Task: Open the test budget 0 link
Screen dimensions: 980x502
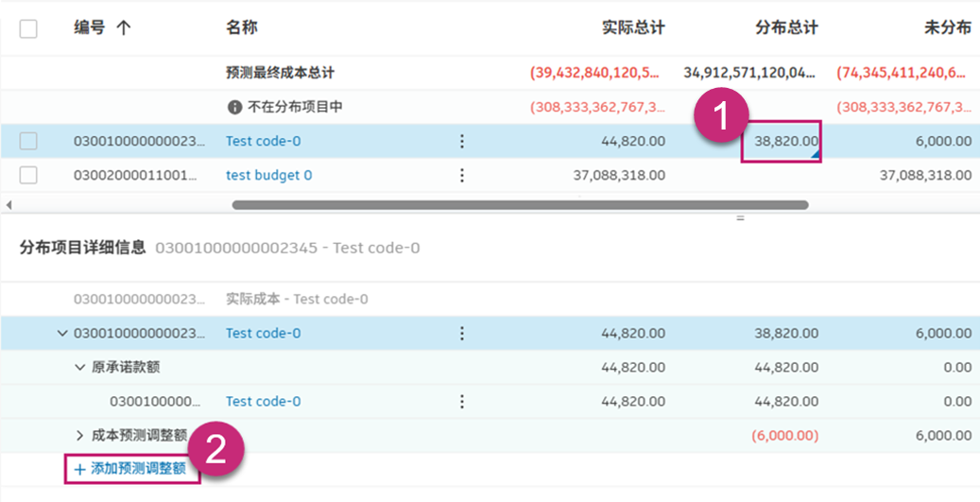Action: coord(268,175)
